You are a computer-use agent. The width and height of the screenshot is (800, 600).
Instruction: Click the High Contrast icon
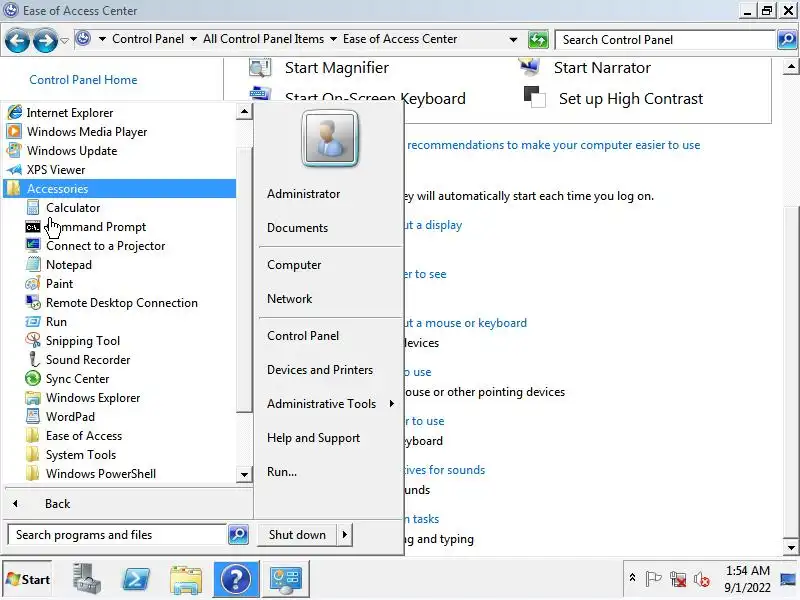tap(534, 97)
